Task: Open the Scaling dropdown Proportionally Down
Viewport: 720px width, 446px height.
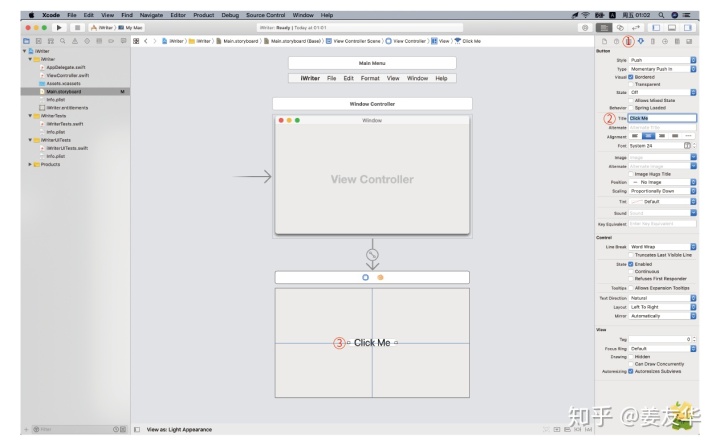Action: 663,191
